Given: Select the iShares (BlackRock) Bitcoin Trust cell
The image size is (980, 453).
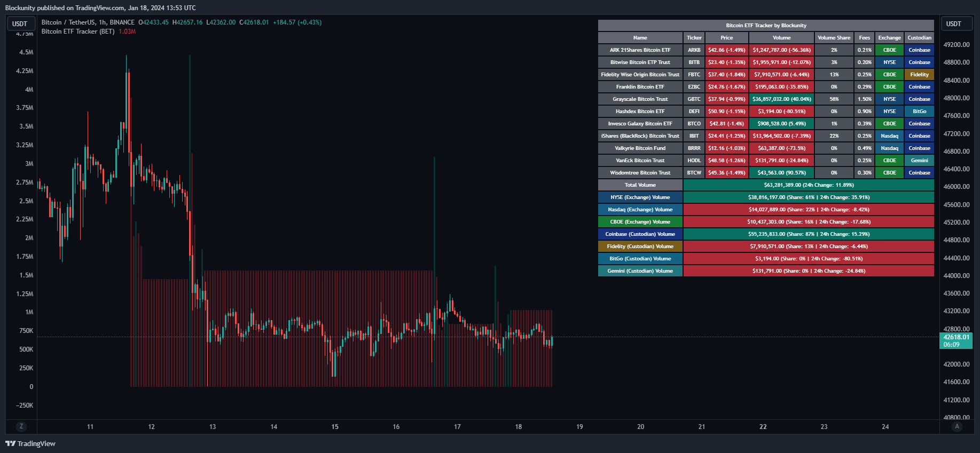Looking at the screenshot, I should [x=640, y=136].
